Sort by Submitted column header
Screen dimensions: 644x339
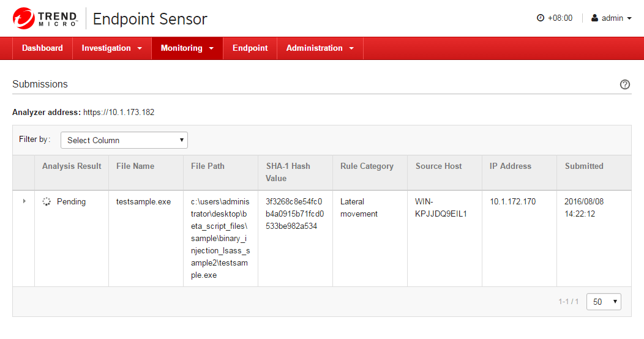(584, 166)
